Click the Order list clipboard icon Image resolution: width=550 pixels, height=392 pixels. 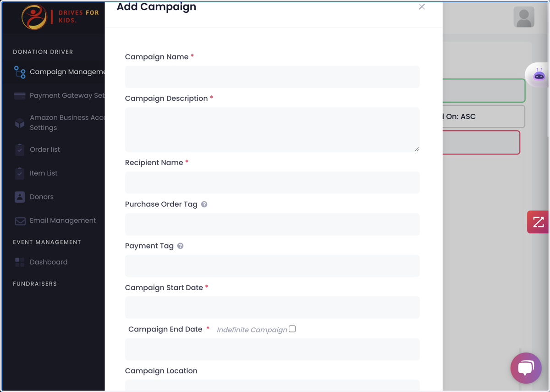point(20,149)
